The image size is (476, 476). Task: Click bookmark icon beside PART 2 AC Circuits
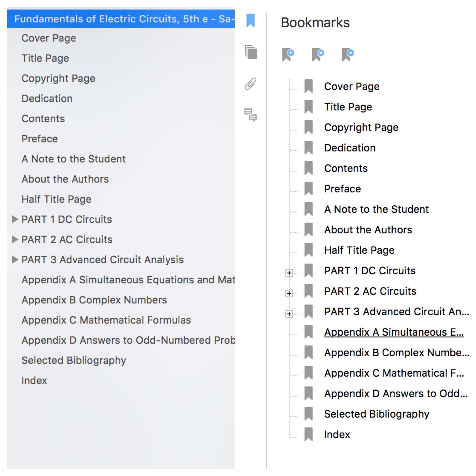[308, 291]
